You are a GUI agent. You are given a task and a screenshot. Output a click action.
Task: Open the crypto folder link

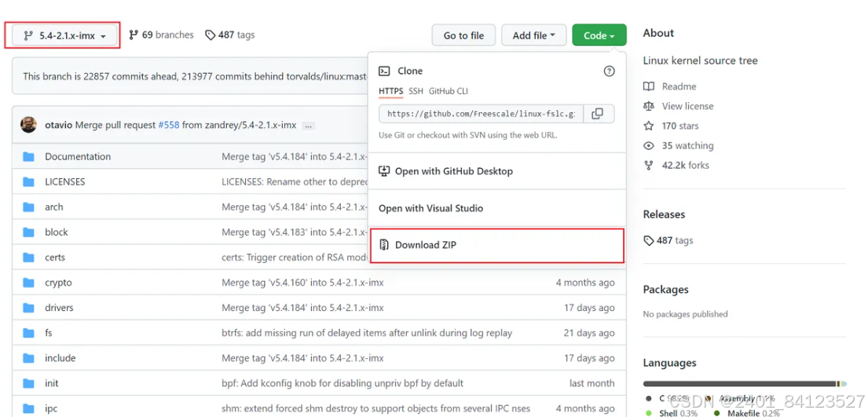[58, 283]
